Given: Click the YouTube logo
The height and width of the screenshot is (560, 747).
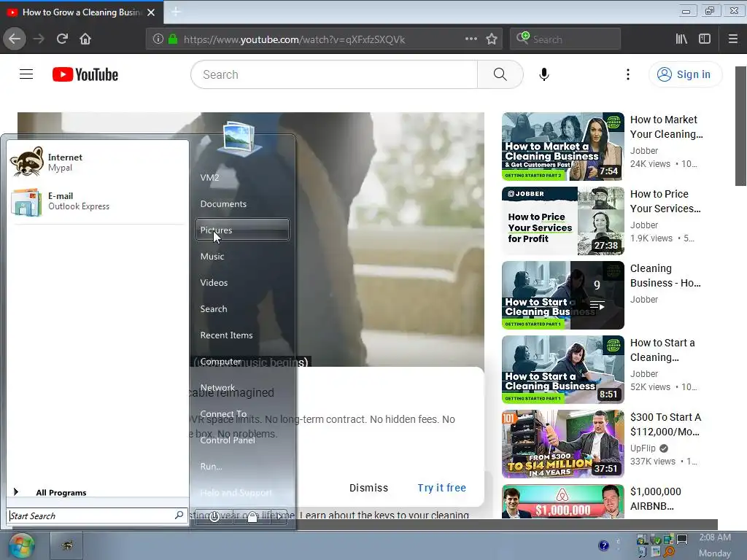Looking at the screenshot, I should (85, 74).
